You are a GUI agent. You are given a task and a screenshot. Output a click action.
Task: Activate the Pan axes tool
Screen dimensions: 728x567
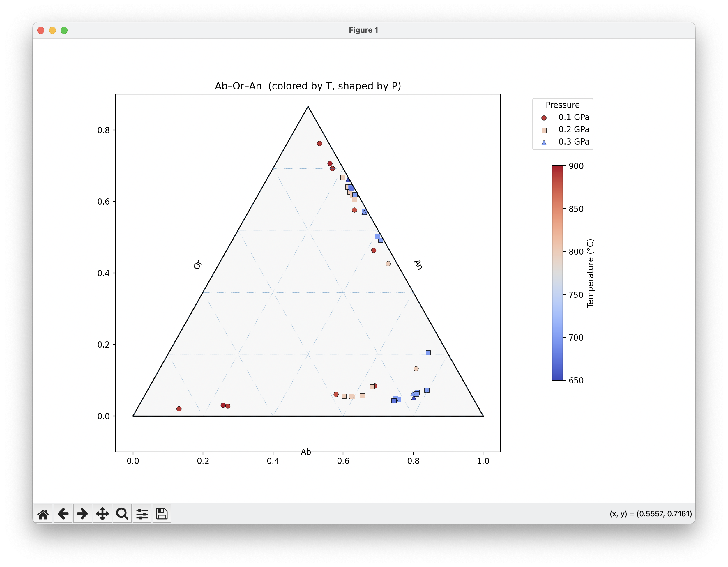pos(102,514)
